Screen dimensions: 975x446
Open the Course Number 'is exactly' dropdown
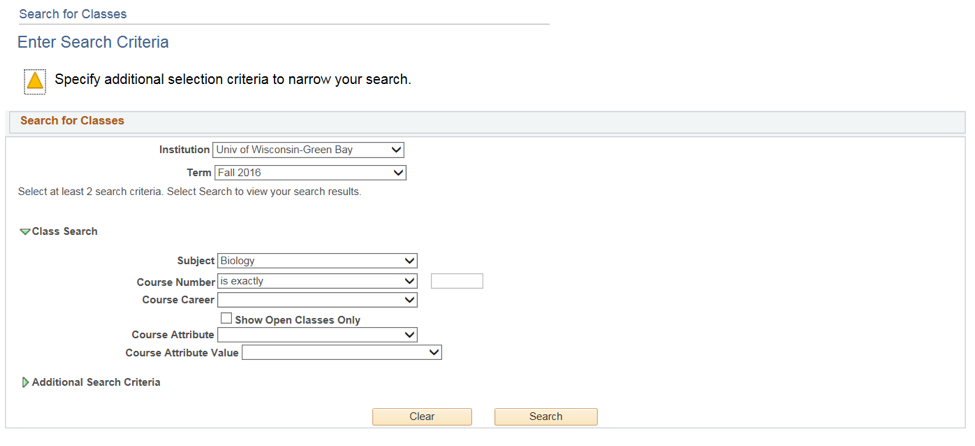[317, 281]
